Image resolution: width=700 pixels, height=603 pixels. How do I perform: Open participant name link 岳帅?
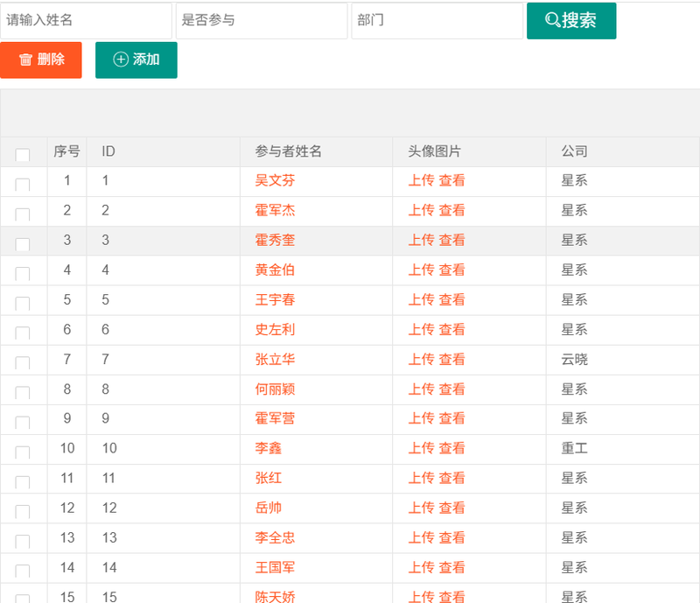pos(269,508)
